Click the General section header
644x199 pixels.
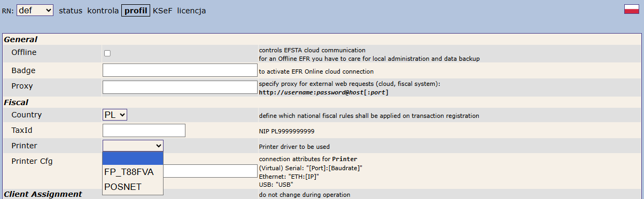(x=20, y=39)
